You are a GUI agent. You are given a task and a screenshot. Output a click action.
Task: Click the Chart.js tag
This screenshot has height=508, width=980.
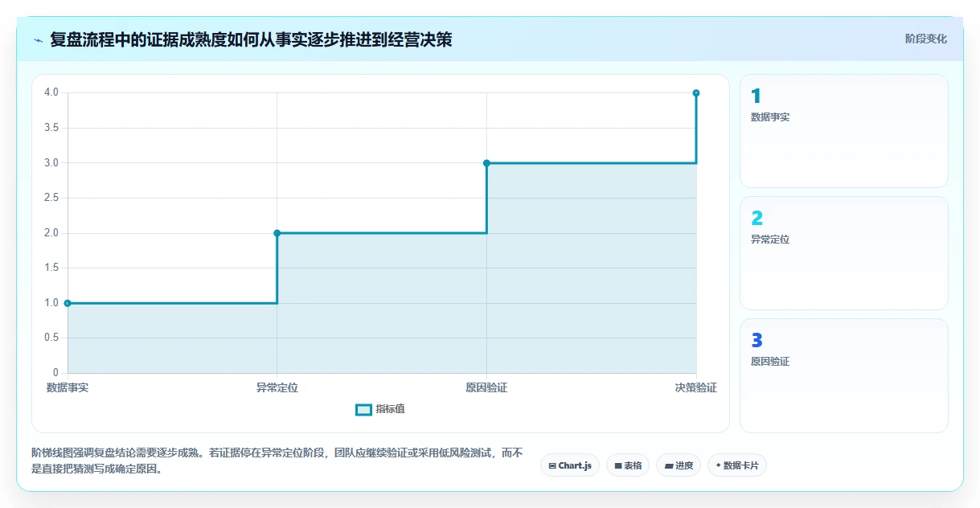click(x=570, y=465)
